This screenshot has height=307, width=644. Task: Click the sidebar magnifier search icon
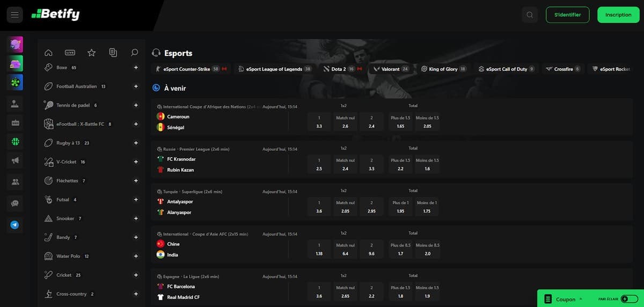[x=135, y=53]
